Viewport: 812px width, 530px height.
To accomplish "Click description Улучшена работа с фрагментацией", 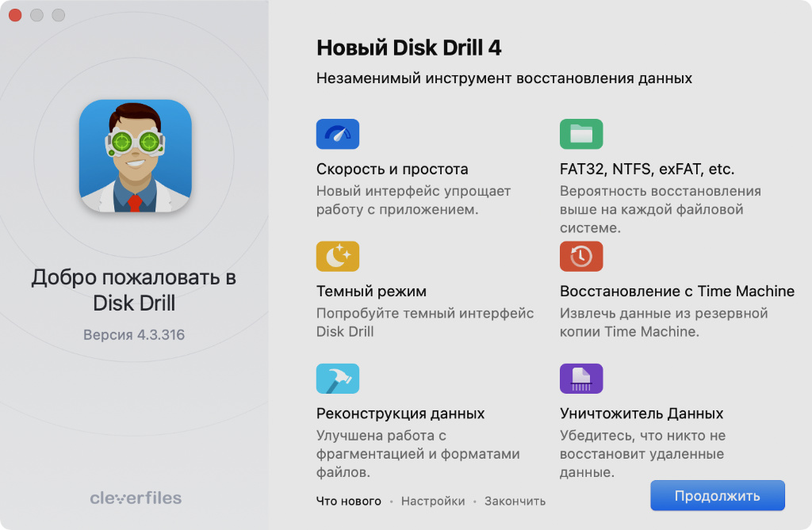I will click(418, 453).
